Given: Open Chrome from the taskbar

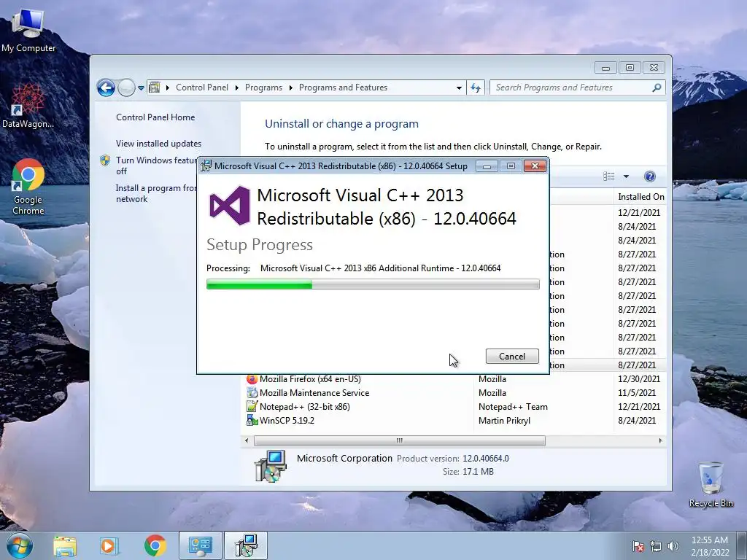Looking at the screenshot, I should click(x=155, y=545).
